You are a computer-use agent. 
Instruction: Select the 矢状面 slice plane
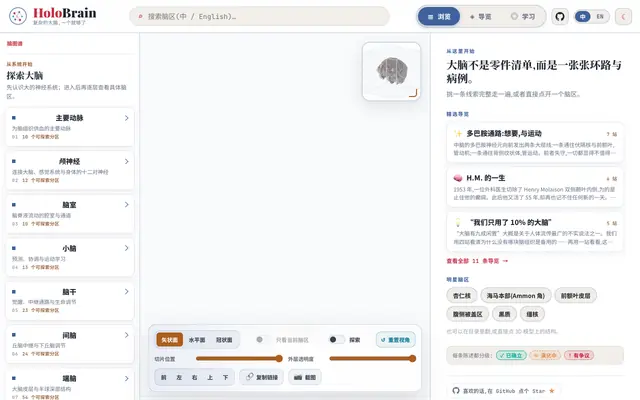click(169, 340)
